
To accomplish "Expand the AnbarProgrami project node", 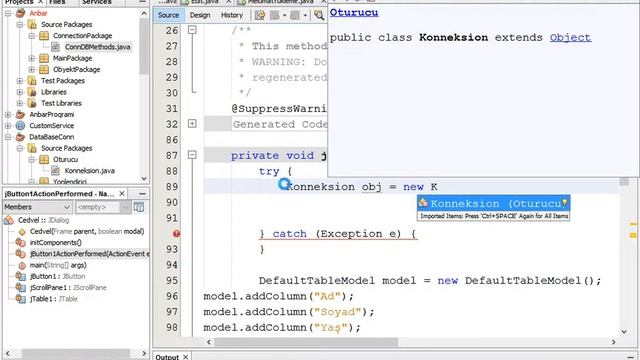I will click(x=8, y=115).
